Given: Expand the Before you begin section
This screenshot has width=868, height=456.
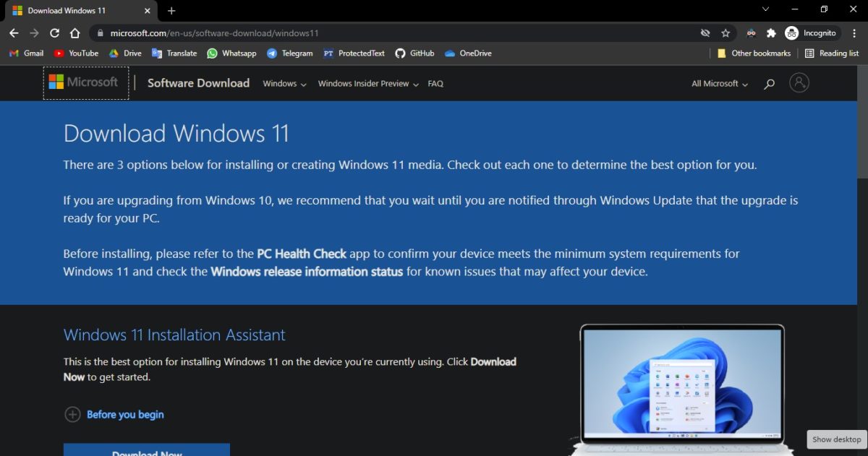Looking at the screenshot, I should [114, 415].
